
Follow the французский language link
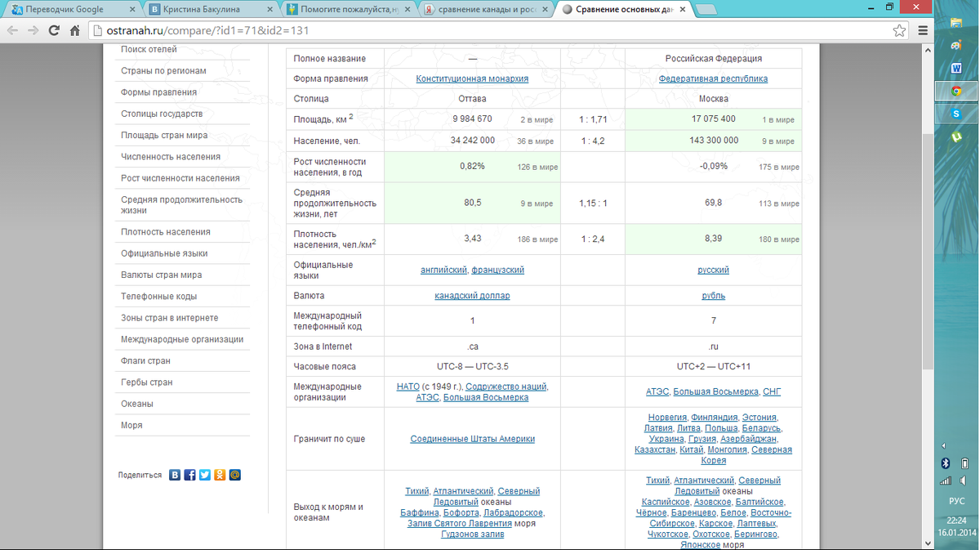[x=498, y=270]
